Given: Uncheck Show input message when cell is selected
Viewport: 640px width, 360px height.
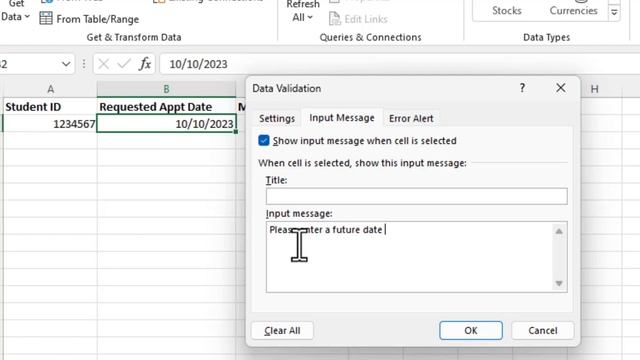Looking at the screenshot, I should 264,140.
